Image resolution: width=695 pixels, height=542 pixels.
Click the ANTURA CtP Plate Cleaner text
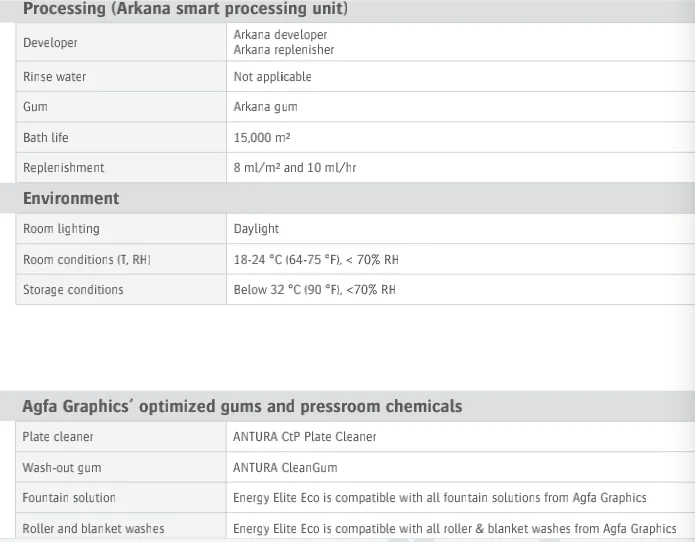coord(305,437)
